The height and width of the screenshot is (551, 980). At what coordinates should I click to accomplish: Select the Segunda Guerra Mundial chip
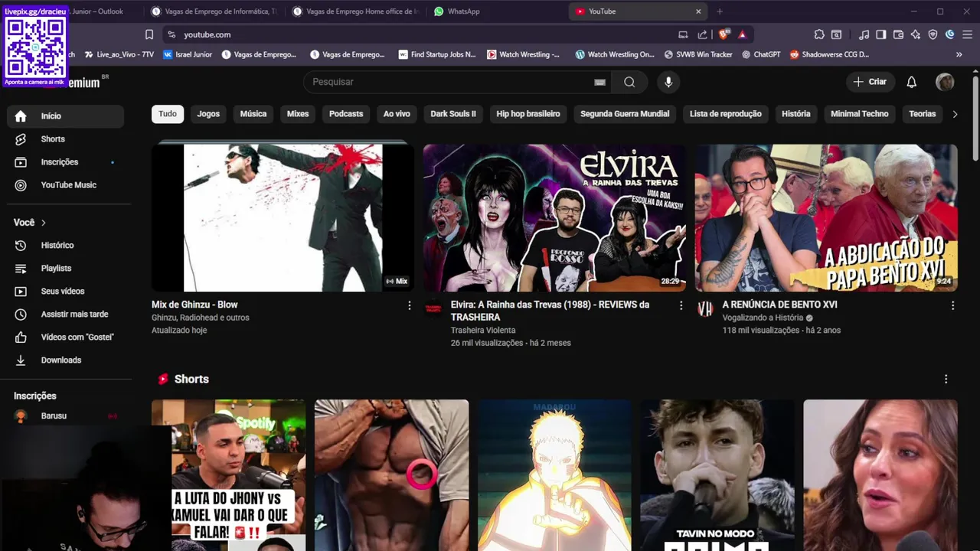625,114
